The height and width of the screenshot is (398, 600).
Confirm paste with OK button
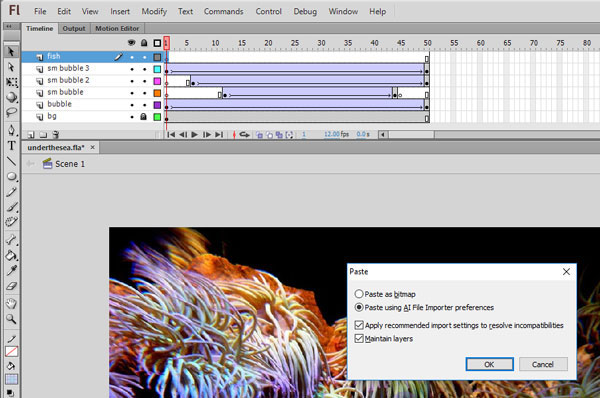tap(489, 364)
